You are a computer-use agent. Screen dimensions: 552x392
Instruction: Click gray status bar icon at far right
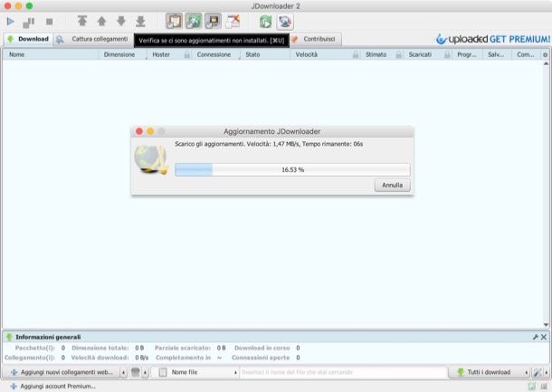[544, 387]
